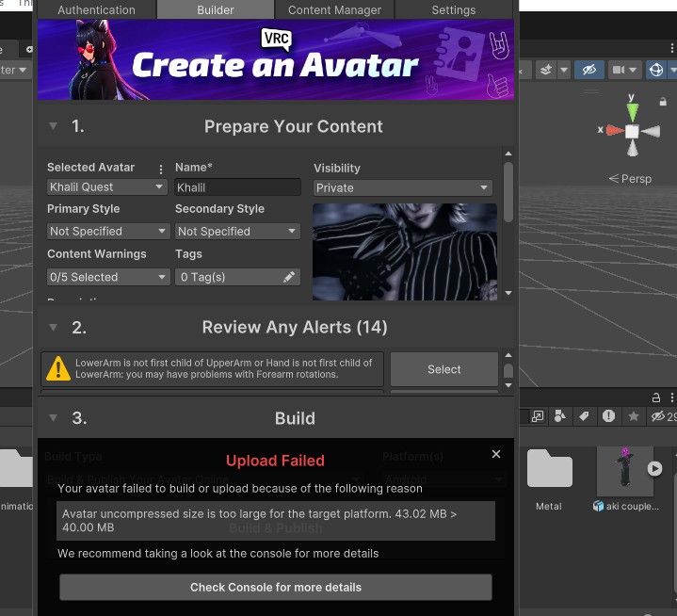Viewport: 677px width, 616px height.
Task: Open the Visibility dropdown set to Private
Action: [x=402, y=188]
